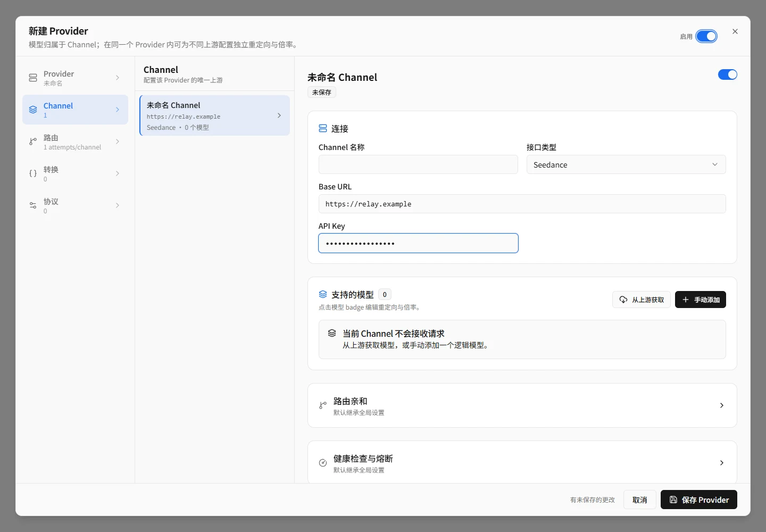Focus the Channel 名称 input field
Viewport: 766px width, 532px height.
coord(418,164)
